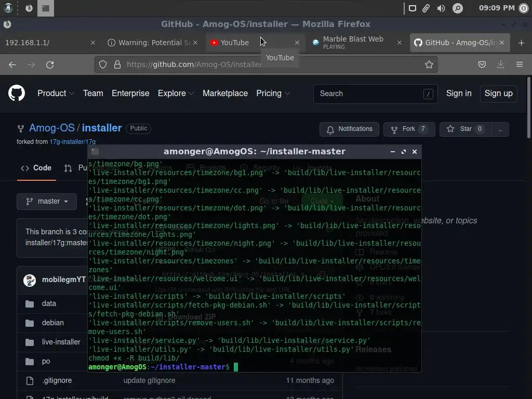Expand the Explore menu dropdown

[x=176, y=94]
